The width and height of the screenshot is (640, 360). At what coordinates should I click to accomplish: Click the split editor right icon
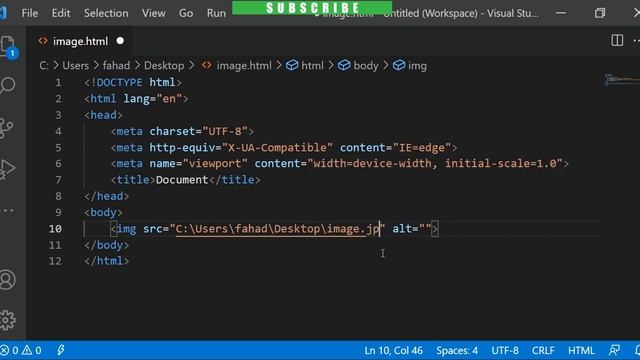tap(617, 40)
